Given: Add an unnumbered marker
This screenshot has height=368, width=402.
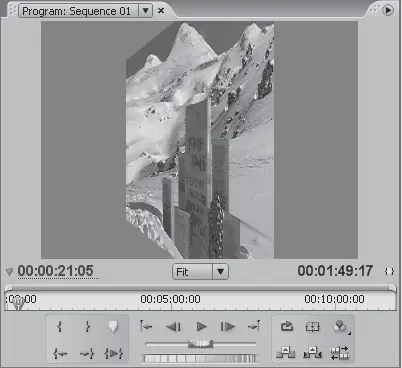Looking at the screenshot, I should [113, 327].
